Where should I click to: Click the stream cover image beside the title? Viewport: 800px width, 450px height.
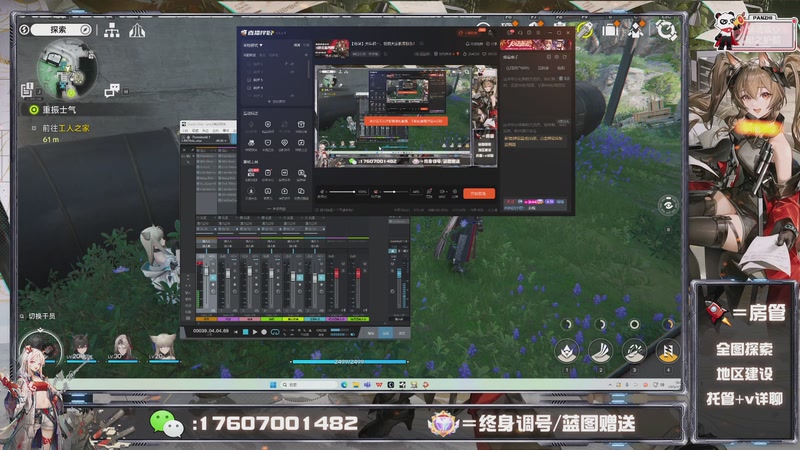(x=332, y=48)
